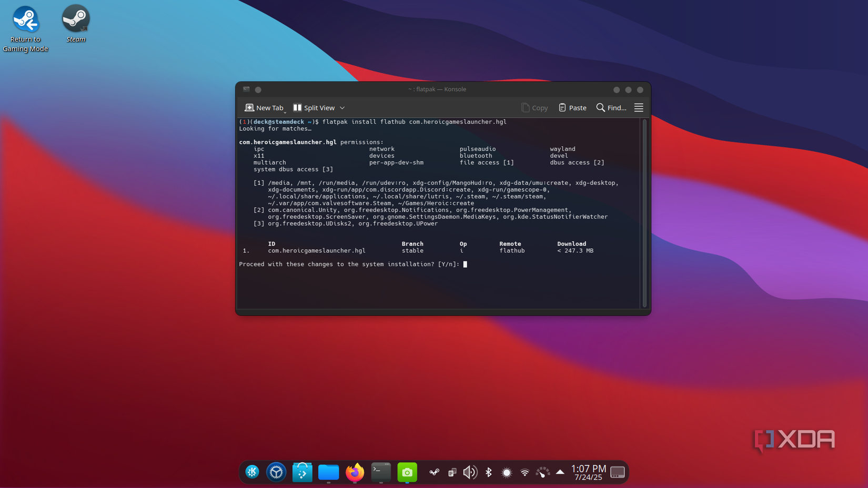Screen dimensions: 868x488
Task: Open the Konsole hamburger menu
Action: [x=639, y=108]
